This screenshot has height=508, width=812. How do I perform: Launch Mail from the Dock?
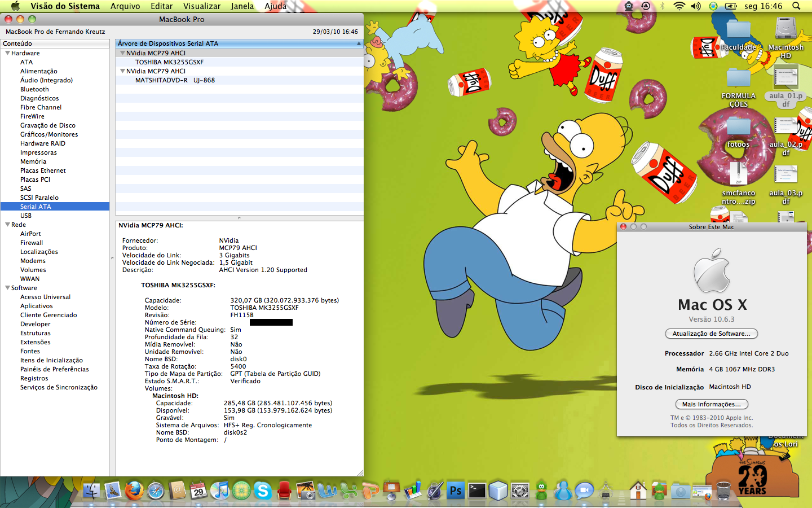click(x=112, y=491)
